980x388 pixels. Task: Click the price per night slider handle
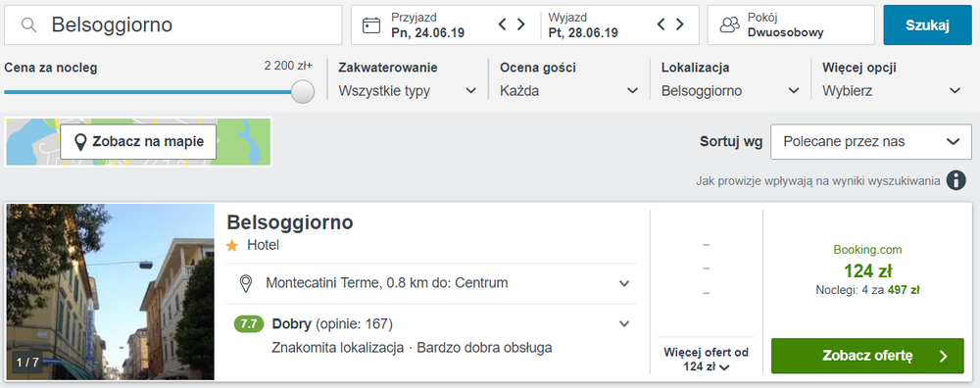(303, 91)
